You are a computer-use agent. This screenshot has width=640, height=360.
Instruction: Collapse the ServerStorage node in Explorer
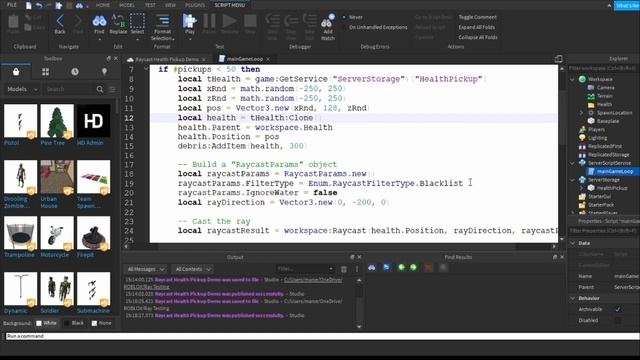point(572,180)
